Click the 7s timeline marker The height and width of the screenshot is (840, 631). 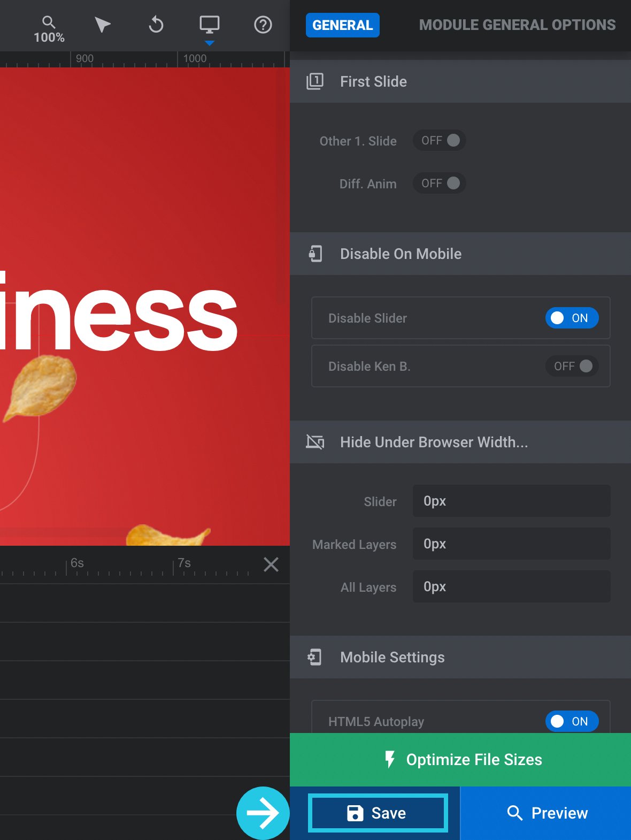click(x=184, y=563)
